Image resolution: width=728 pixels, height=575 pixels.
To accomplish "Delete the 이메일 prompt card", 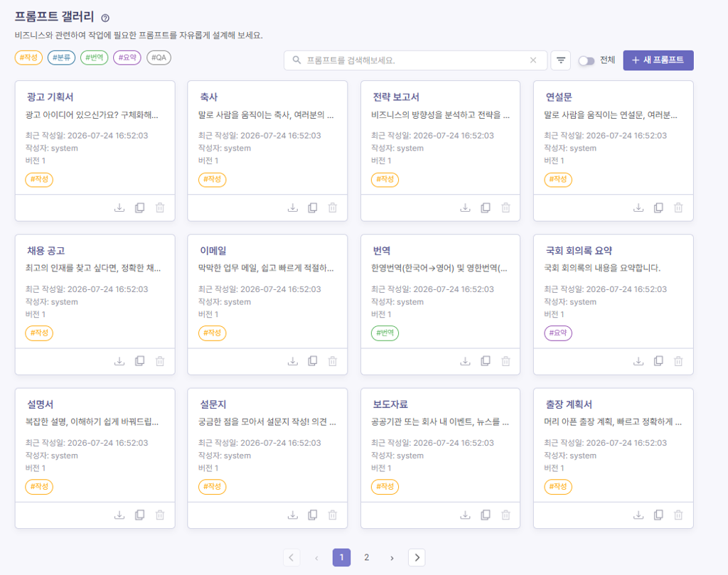I will coord(333,361).
